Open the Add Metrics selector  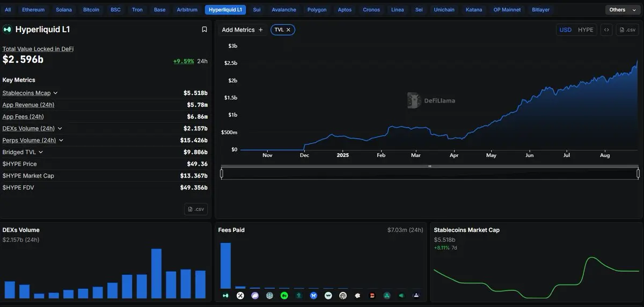[x=243, y=30]
